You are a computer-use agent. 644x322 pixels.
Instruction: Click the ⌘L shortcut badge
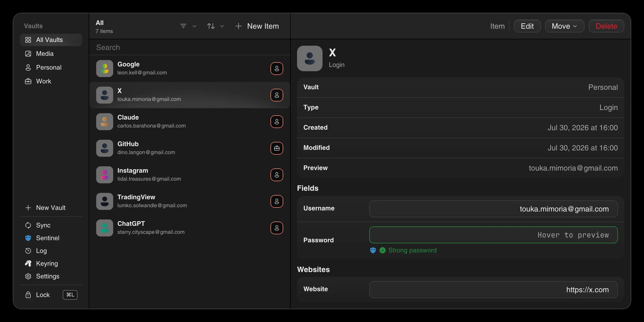[x=70, y=295]
